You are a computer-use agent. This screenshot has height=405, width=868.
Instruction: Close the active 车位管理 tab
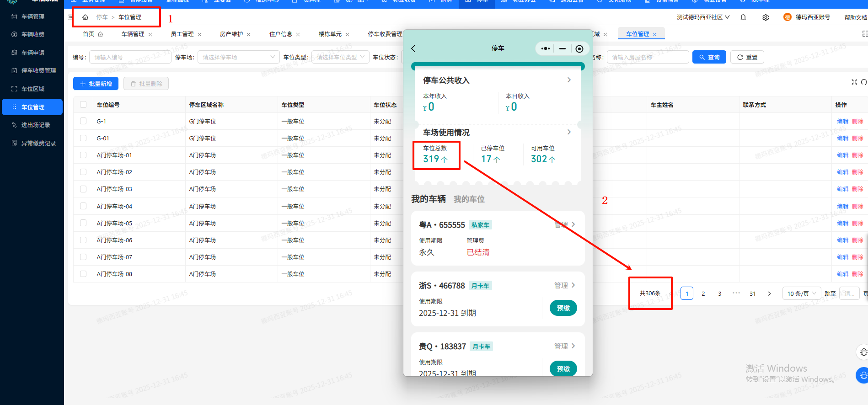point(655,34)
